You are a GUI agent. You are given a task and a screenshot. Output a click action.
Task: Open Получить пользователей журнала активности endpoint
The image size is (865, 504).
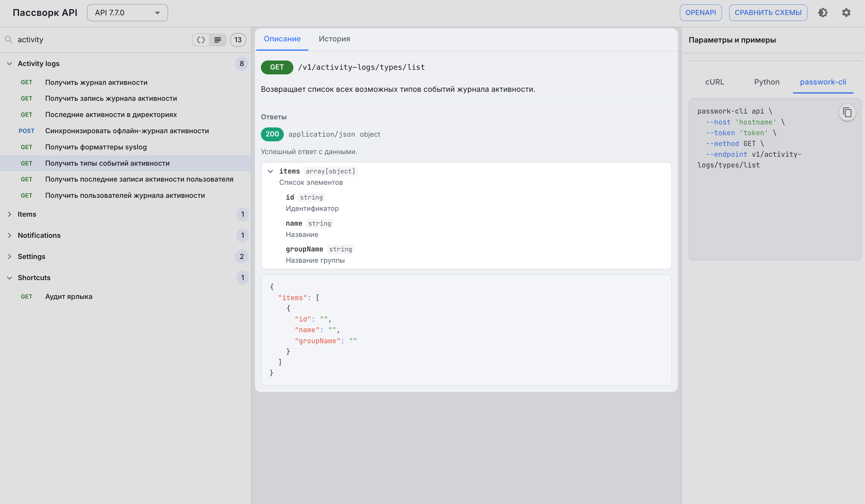[125, 196]
